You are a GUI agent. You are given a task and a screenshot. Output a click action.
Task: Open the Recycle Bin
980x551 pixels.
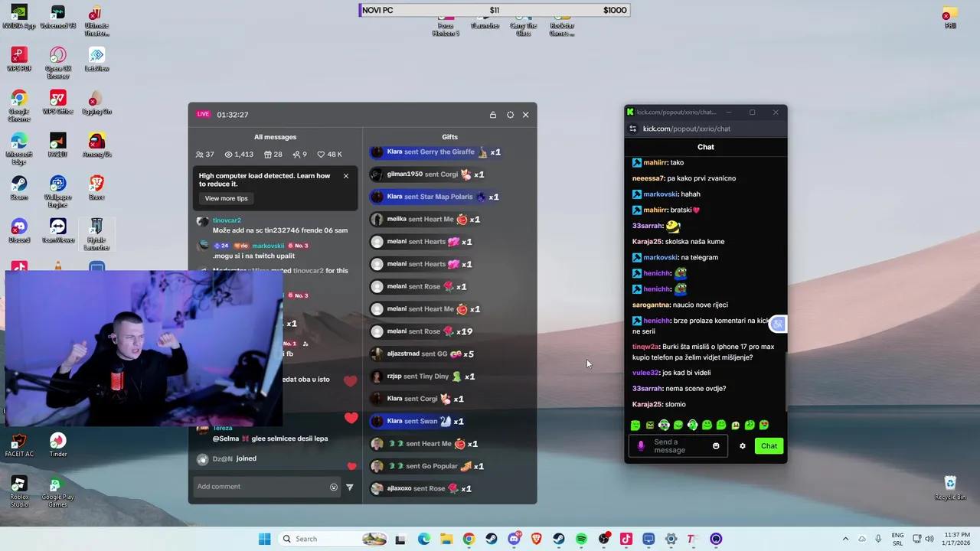(950, 488)
